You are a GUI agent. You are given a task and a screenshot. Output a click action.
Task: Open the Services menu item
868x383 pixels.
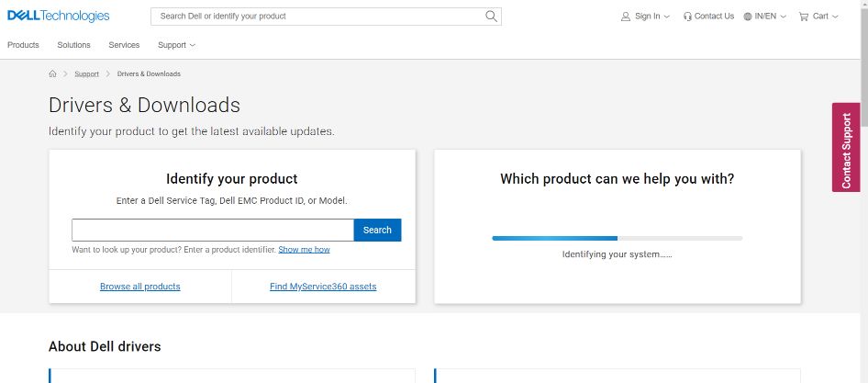[124, 45]
